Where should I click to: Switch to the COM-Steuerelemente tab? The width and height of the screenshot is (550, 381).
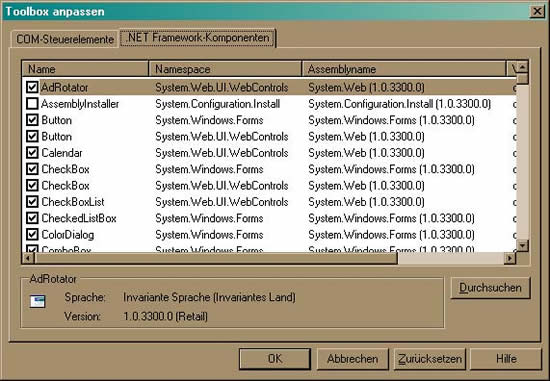pos(65,39)
